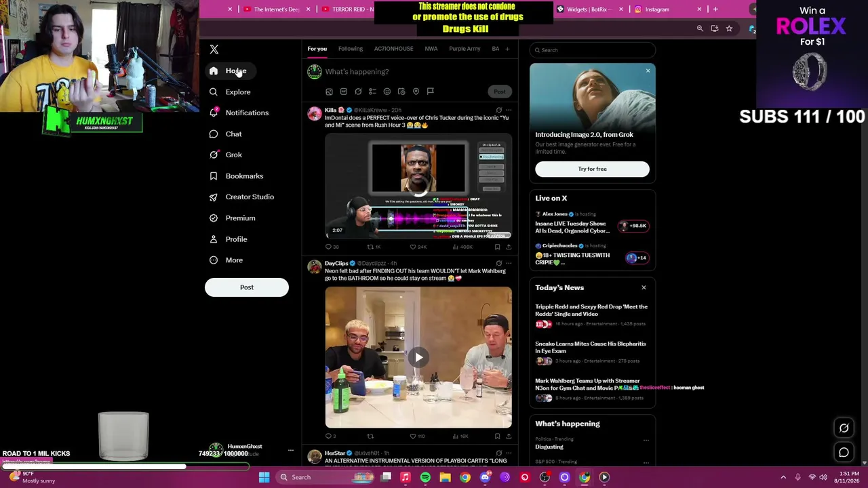Open more options on the Killa post

tap(509, 110)
